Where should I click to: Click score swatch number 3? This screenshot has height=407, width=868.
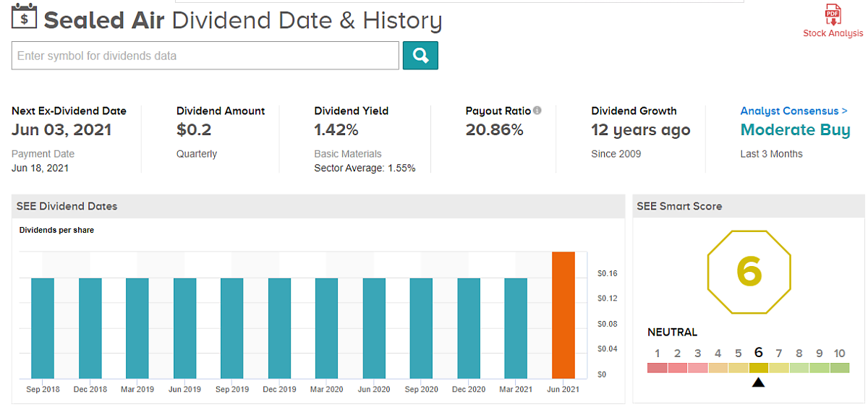tap(698, 367)
